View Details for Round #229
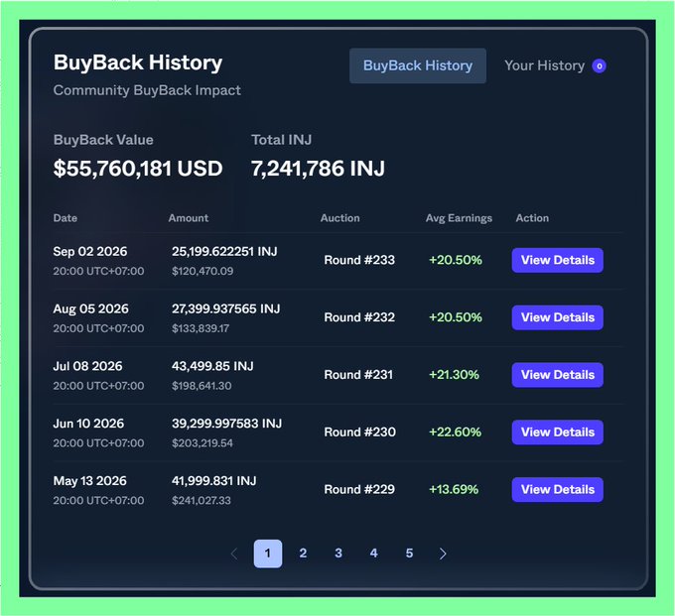The height and width of the screenshot is (616, 675). pos(558,490)
